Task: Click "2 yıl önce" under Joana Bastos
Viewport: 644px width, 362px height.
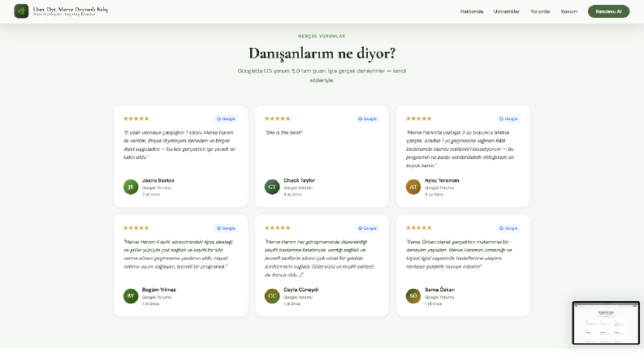Action: [x=151, y=195]
